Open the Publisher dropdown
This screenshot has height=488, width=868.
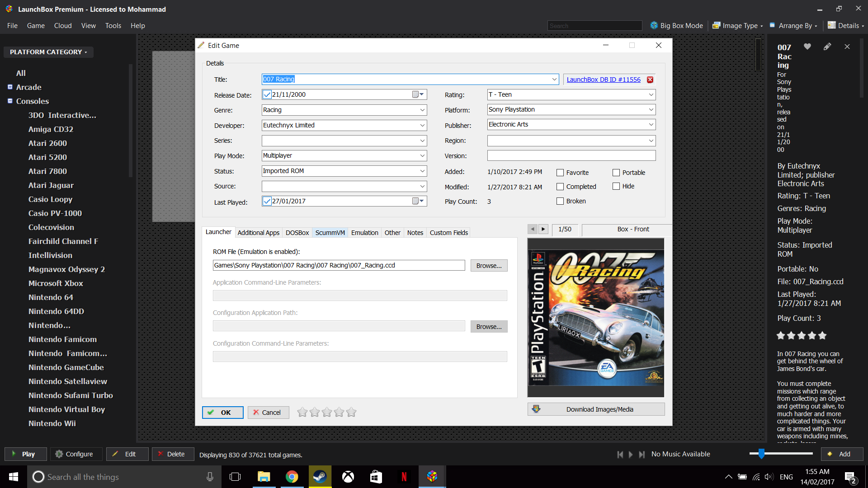click(651, 124)
